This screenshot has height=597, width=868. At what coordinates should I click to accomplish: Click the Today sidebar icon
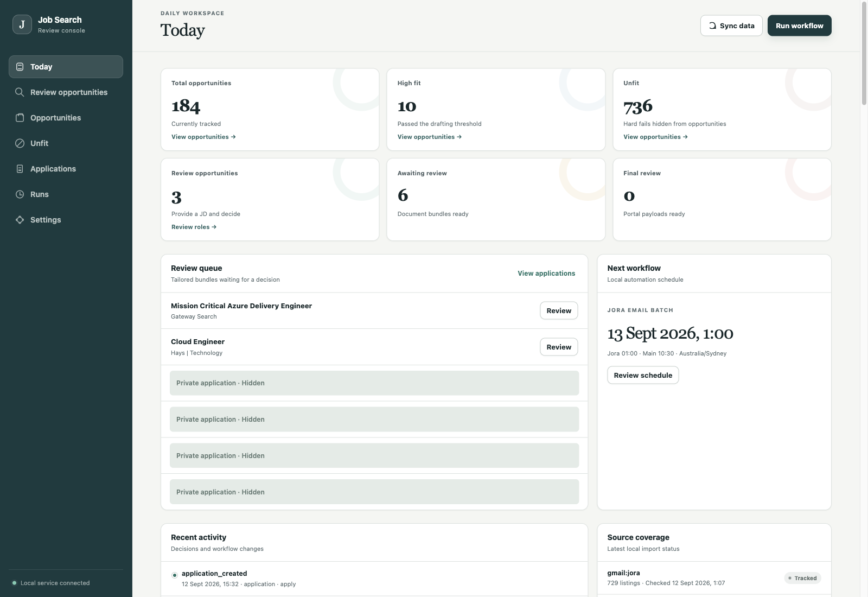click(20, 67)
